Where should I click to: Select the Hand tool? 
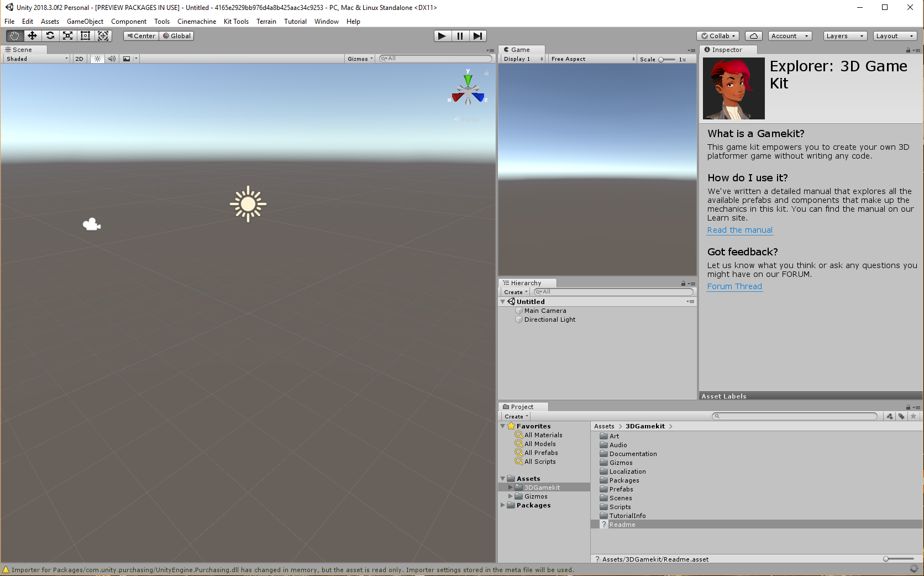(15, 36)
